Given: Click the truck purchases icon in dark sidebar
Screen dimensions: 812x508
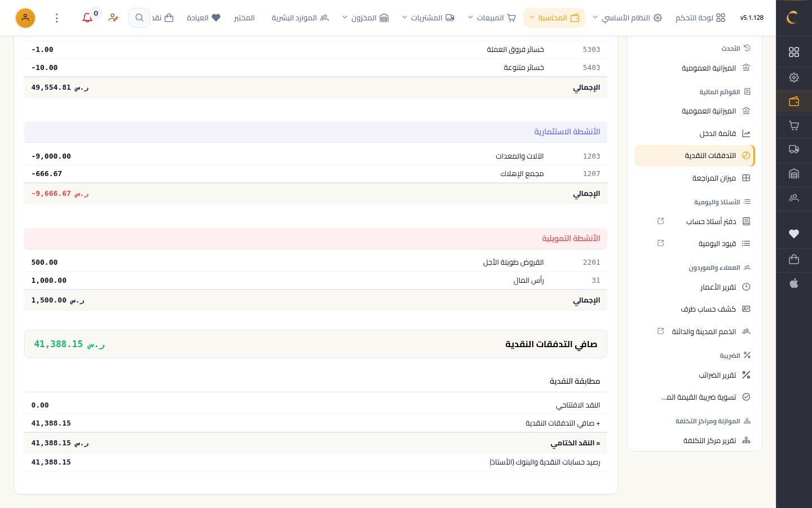Looking at the screenshot, I should point(794,150).
